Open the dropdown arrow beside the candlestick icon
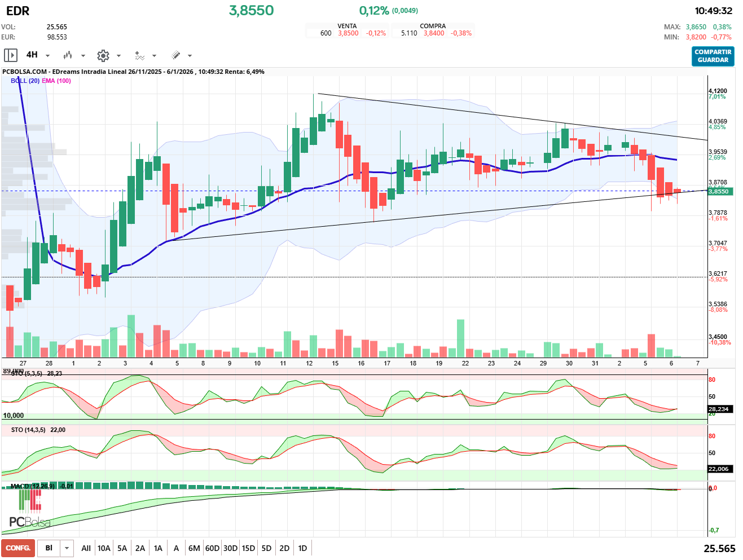This screenshot has width=743, height=560. [83, 56]
